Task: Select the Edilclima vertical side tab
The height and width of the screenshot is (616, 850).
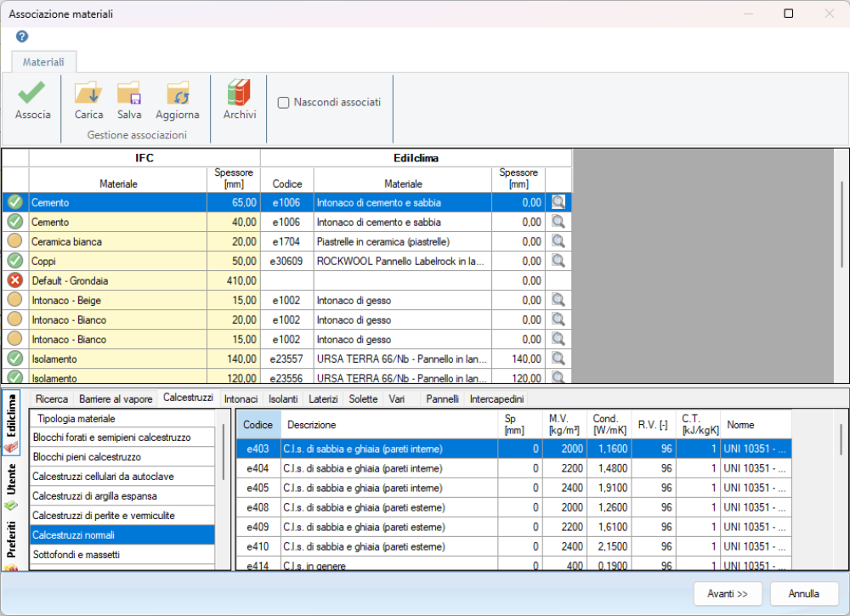Action: coord(11,423)
